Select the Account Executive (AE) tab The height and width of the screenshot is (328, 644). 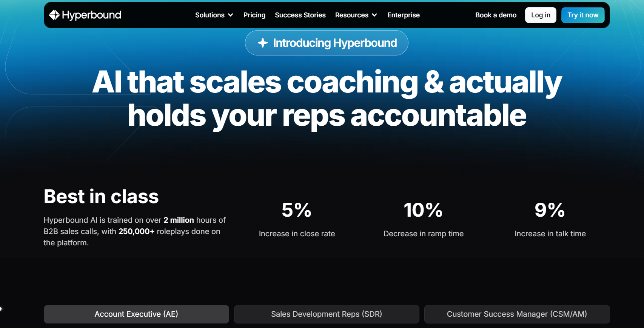click(x=136, y=314)
